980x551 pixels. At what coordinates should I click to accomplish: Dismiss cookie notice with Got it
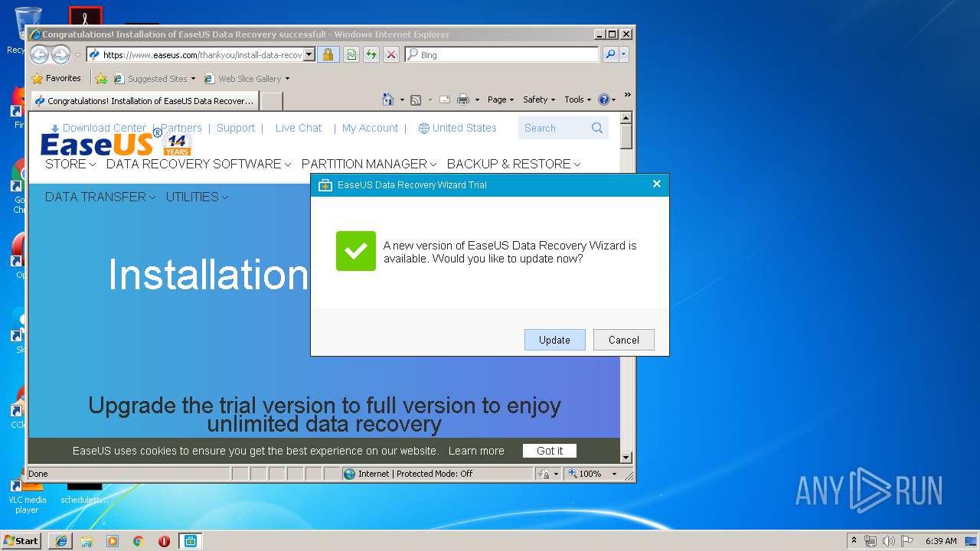(549, 451)
